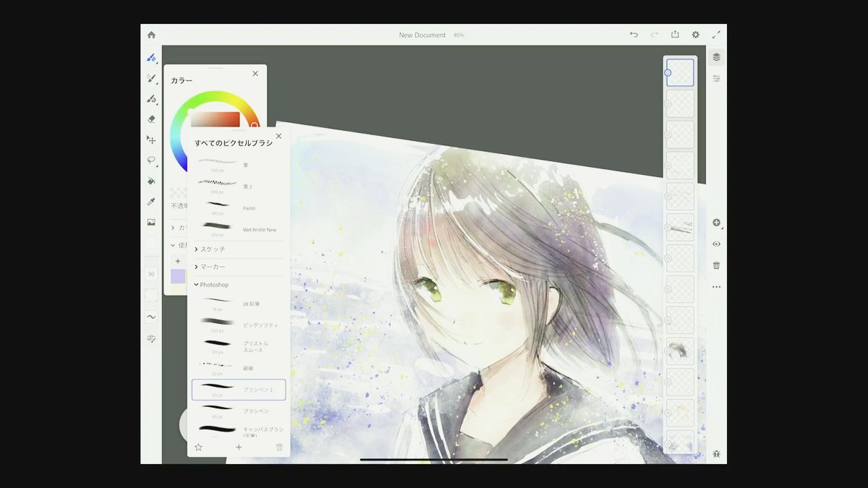Select the Paint Bucket fill tool

click(x=151, y=181)
